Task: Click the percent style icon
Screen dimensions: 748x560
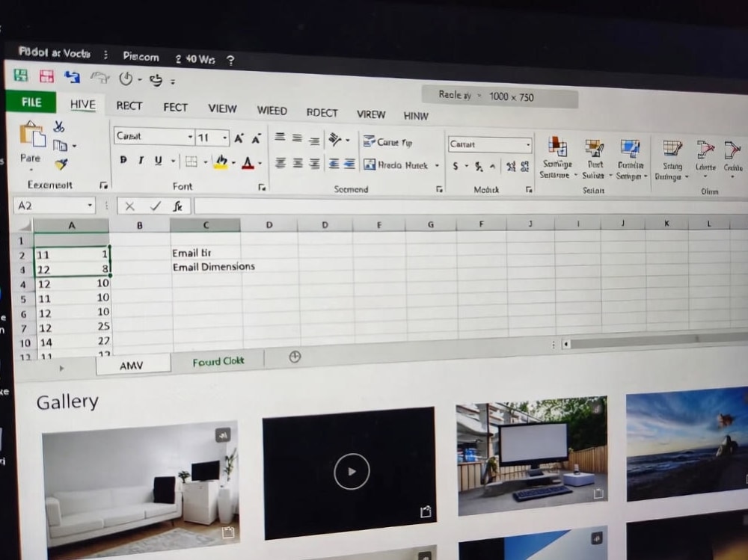Action: pyautogui.click(x=479, y=167)
